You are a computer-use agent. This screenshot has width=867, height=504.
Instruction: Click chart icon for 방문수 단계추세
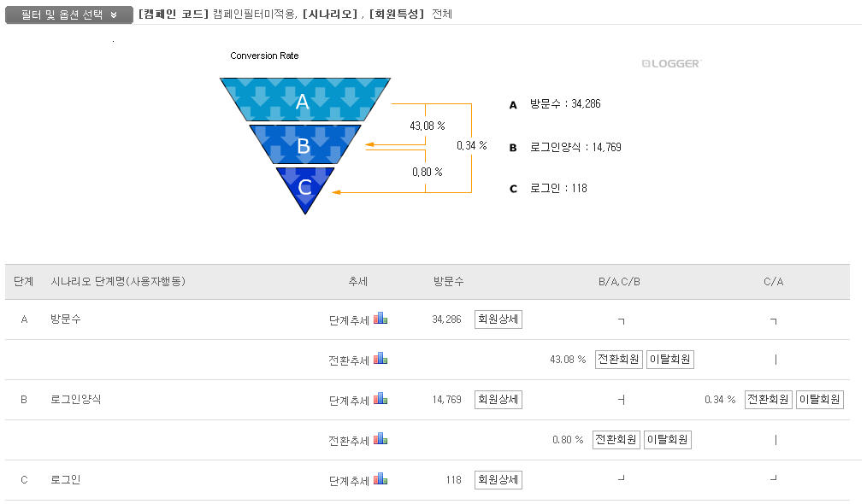coord(380,319)
